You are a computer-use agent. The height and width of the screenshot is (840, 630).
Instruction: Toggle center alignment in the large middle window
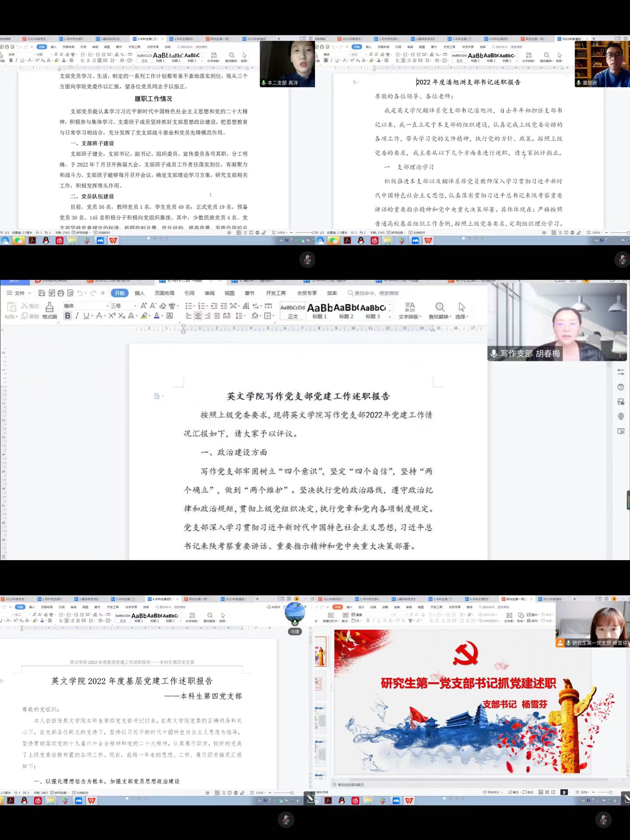click(198, 316)
